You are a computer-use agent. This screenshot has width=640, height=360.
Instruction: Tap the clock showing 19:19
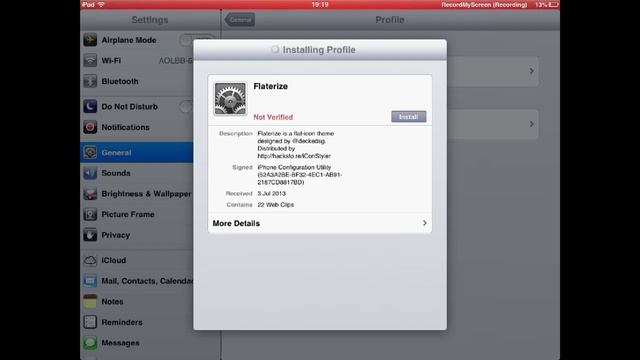(x=320, y=4)
